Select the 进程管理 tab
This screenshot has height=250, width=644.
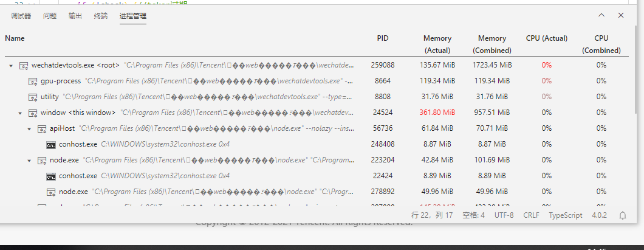click(133, 16)
